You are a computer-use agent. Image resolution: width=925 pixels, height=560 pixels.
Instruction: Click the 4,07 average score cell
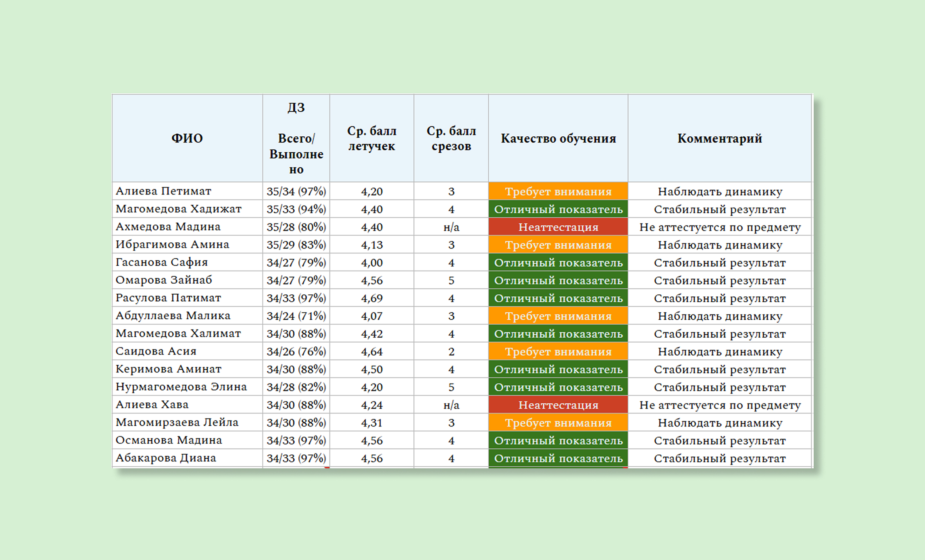coord(372,316)
